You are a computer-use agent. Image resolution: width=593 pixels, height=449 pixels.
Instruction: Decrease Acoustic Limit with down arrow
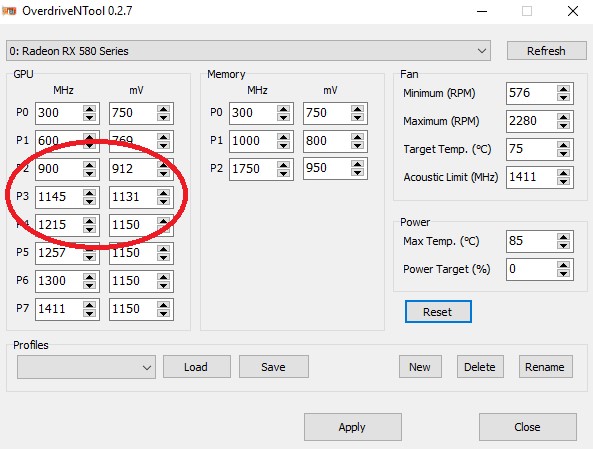coord(564,182)
